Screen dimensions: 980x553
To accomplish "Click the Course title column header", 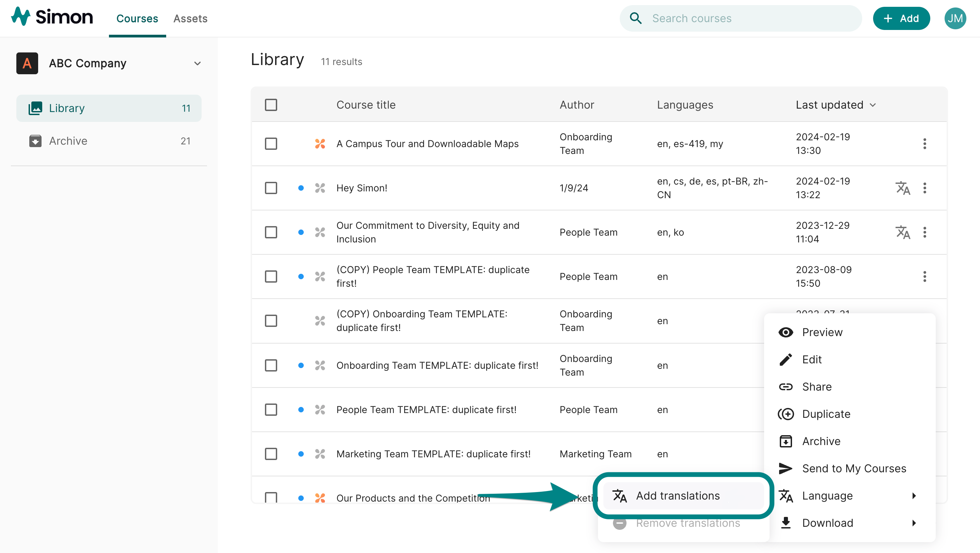I will pos(366,105).
